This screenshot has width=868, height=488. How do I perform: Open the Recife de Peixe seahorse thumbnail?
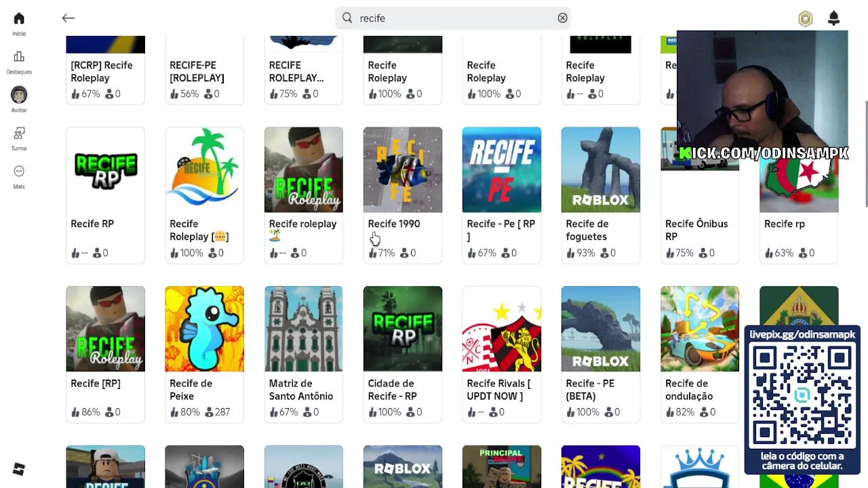pos(204,329)
